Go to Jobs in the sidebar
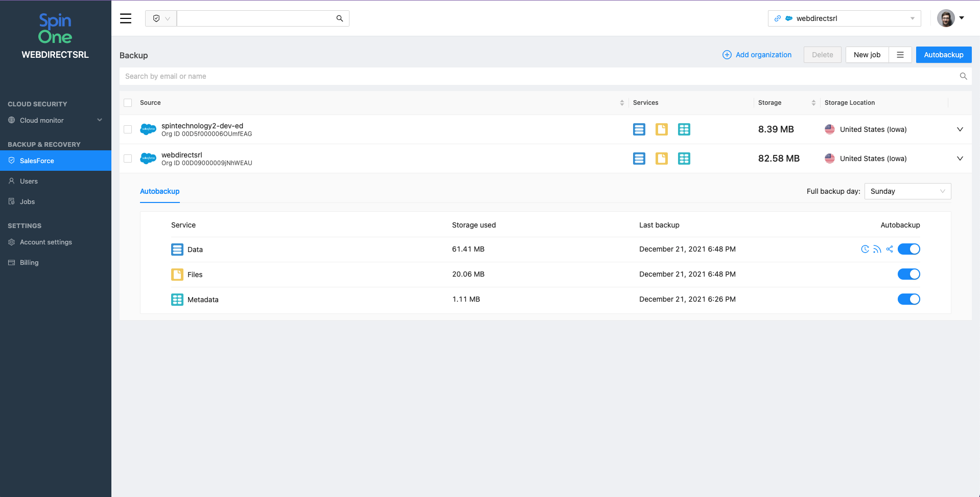Image resolution: width=980 pixels, height=497 pixels. 27,201
